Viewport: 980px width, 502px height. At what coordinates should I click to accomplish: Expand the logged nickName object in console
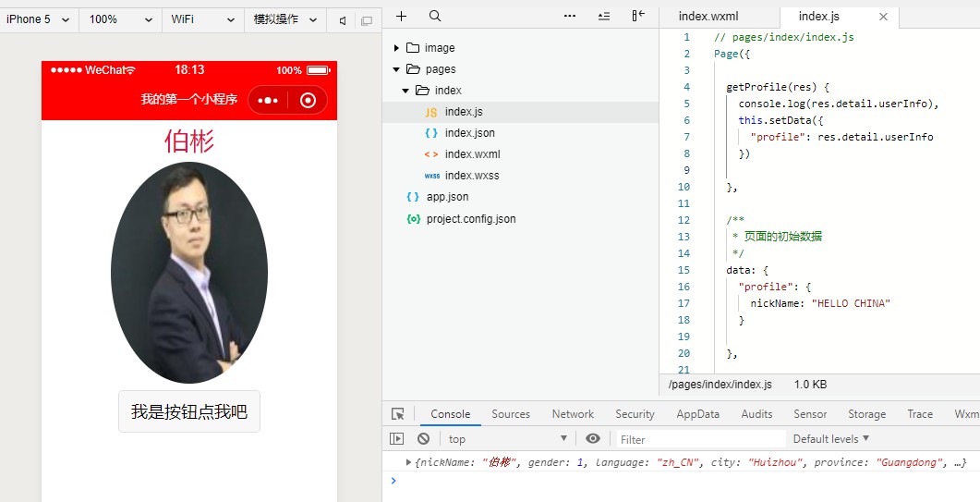click(409, 462)
